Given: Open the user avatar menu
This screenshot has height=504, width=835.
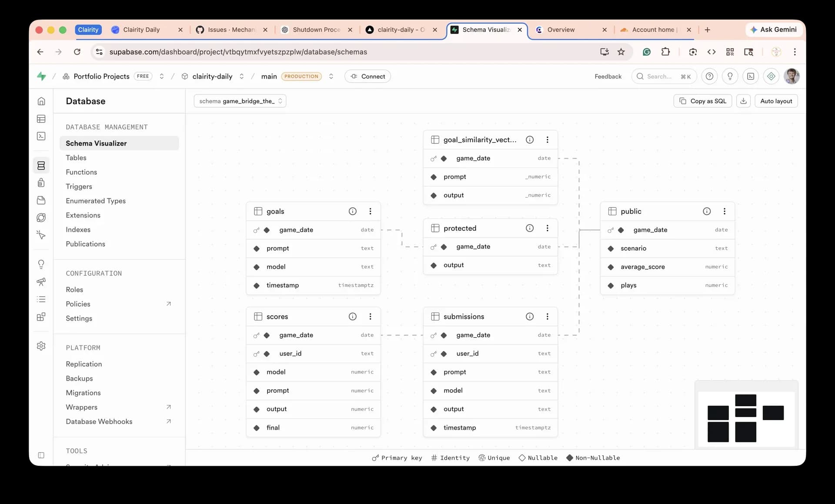Looking at the screenshot, I should pos(792,76).
